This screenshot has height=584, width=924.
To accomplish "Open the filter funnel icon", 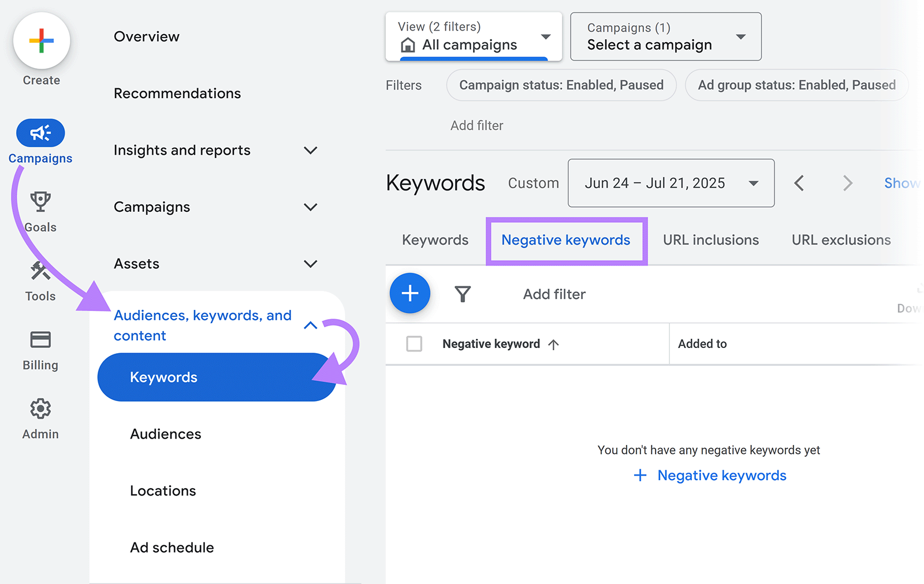I will [463, 294].
